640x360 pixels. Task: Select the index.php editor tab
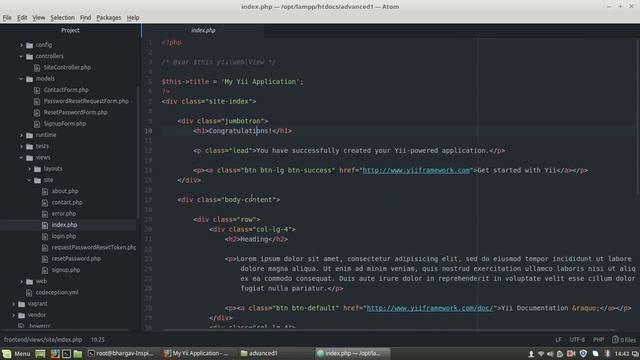203,30
